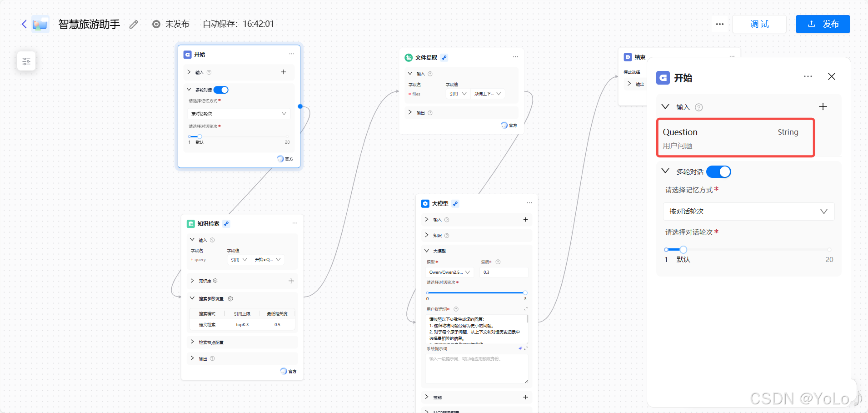The image size is (868, 413).
Task: Collapse the 搜索参数设置 section
Action: pyautogui.click(x=192, y=298)
